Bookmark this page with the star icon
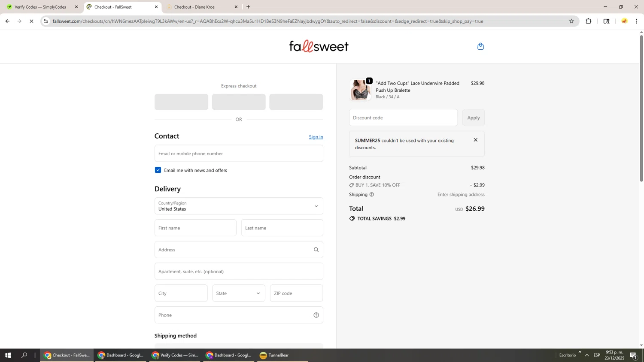Screen dimensions: 644x362 571,21
